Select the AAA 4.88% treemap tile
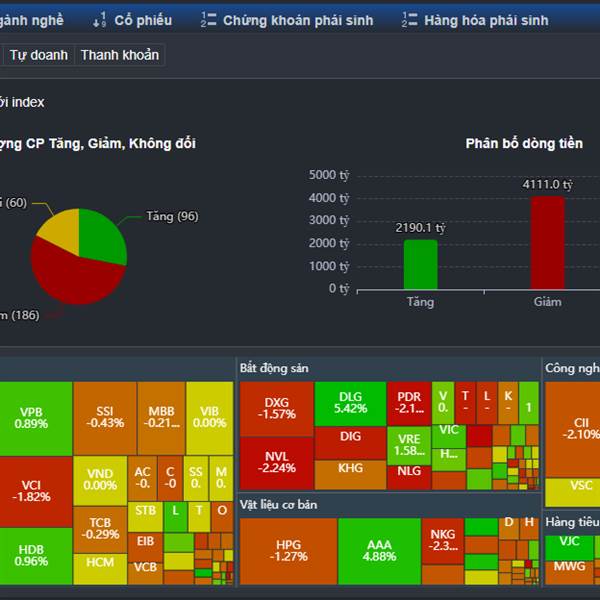Viewport: 600px width, 600px height. coord(379,551)
